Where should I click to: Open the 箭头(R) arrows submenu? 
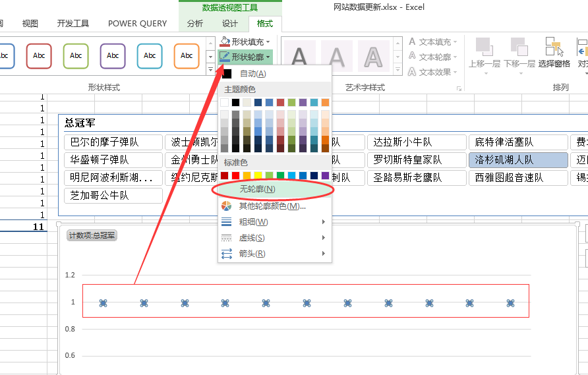(x=275, y=254)
